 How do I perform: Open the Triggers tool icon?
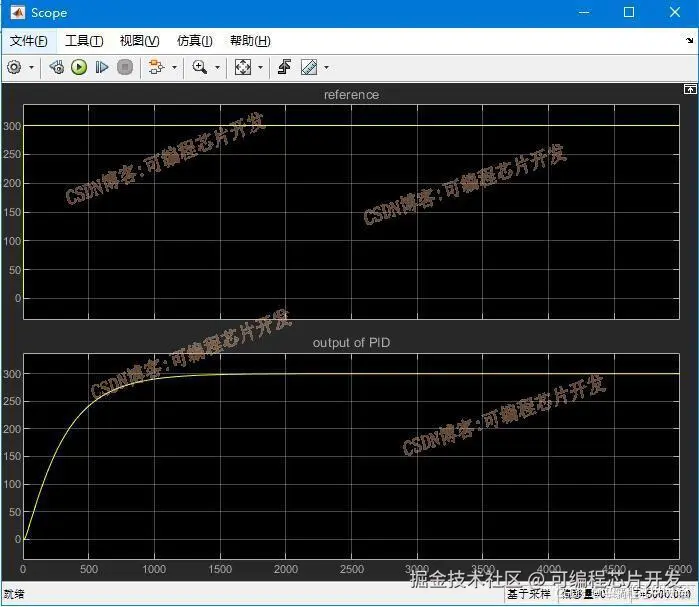(x=284, y=67)
